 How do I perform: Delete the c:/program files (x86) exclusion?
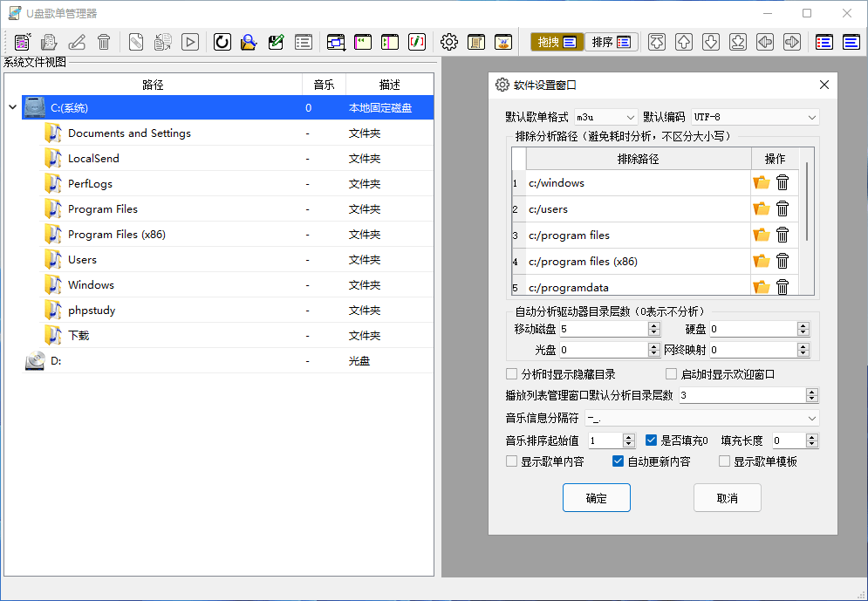pyautogui.click(x=783, y=262)
